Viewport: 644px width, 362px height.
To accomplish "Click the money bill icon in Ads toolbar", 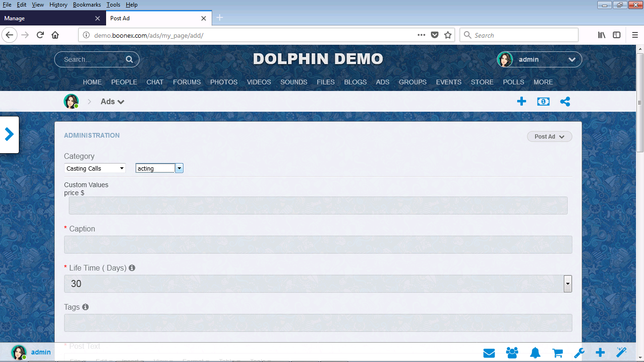I will tap(543, 101).
